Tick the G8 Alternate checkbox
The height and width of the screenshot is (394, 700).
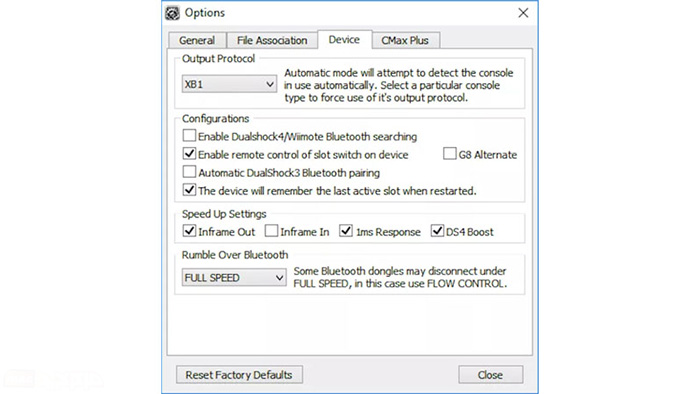pos(450,153)
